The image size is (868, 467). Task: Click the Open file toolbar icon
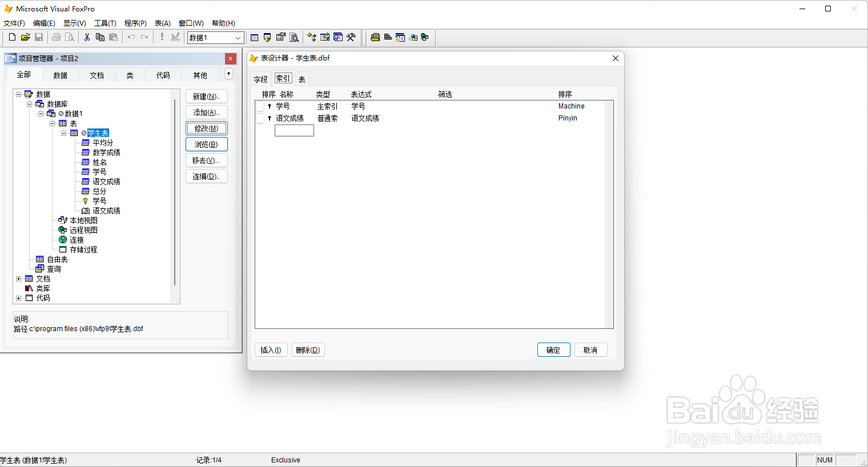pyautogui.click(x=25, y=37)
